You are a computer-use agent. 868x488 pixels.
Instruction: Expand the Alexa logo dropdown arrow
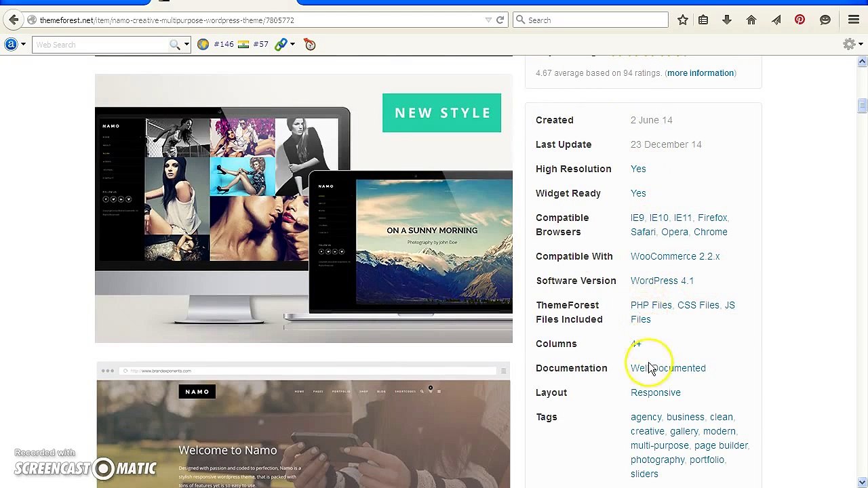click(x=23, y=44)
